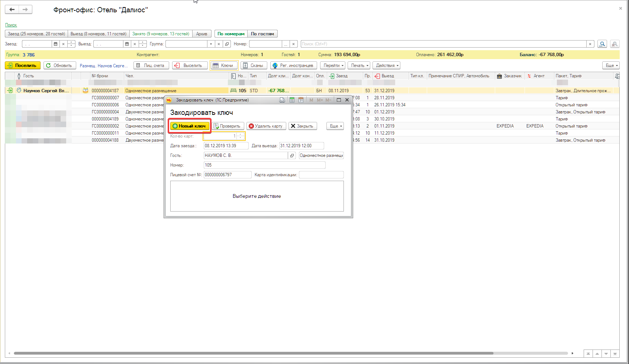Expand the Группа dropdown list

[211, 44]
